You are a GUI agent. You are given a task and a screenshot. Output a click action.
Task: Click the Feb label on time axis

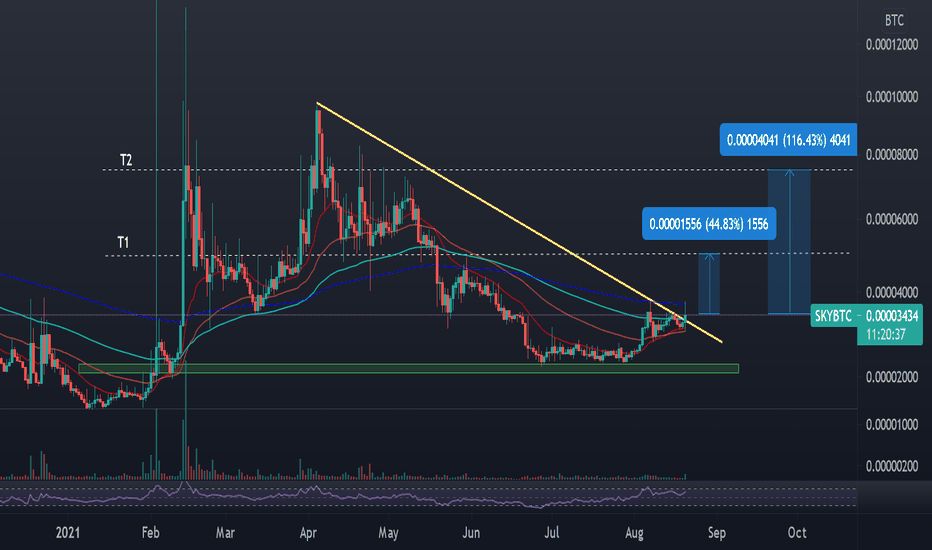pyautogui.click(x=150, y=532)
